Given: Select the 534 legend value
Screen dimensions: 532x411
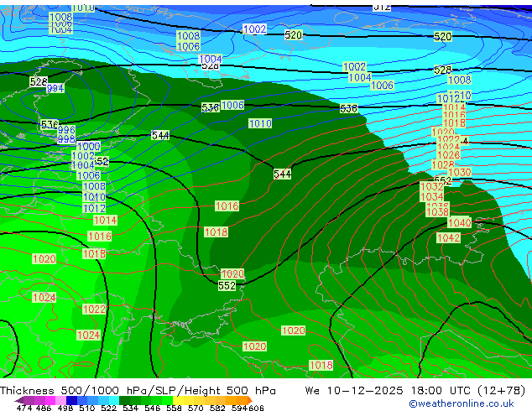Looking at the screenshot, I should coord(130,408).
